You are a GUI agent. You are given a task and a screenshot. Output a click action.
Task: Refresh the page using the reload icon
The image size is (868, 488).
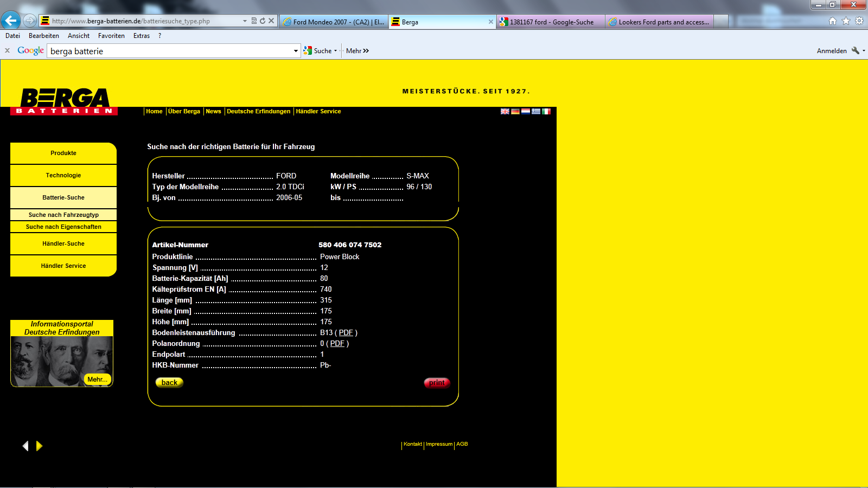263,21
